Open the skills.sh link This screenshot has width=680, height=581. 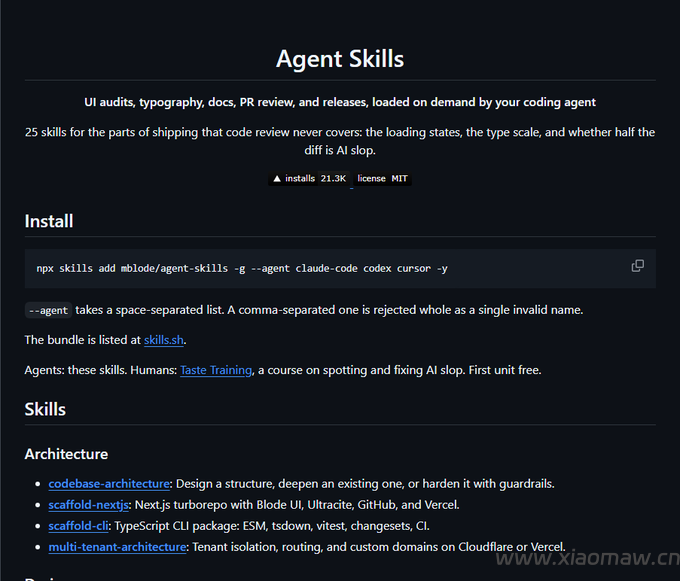pos(163,340)
